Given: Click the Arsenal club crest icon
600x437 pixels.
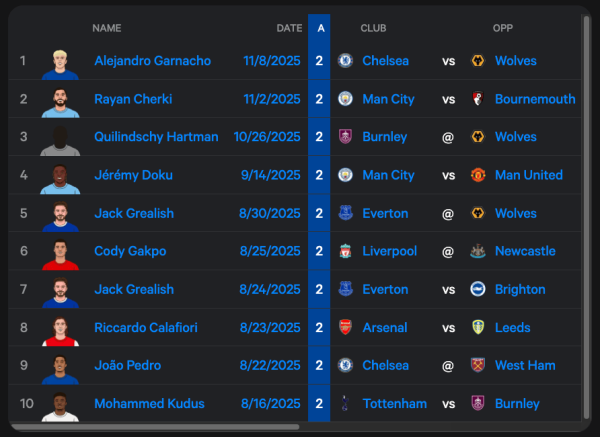Looking at the screenshot, I should tap(346, 327).
